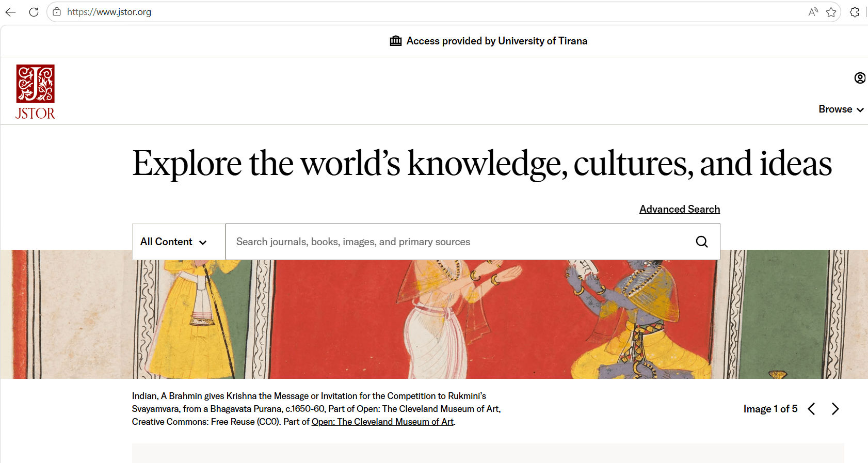The height and width of the screenshot is (463, 868).
Task: Add this page to favorites with the star icon
Action: tap(831, 12)
